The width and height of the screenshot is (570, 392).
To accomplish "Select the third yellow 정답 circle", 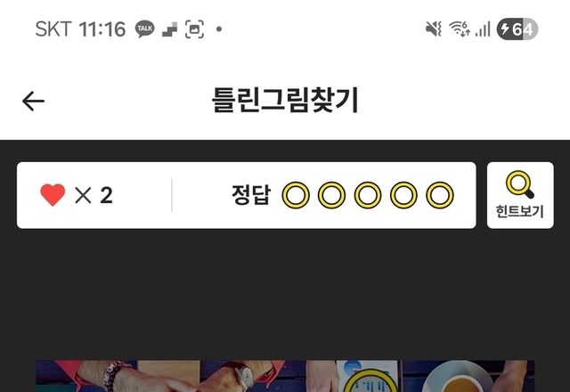I will pyautogui.click(x=368, y=195).
